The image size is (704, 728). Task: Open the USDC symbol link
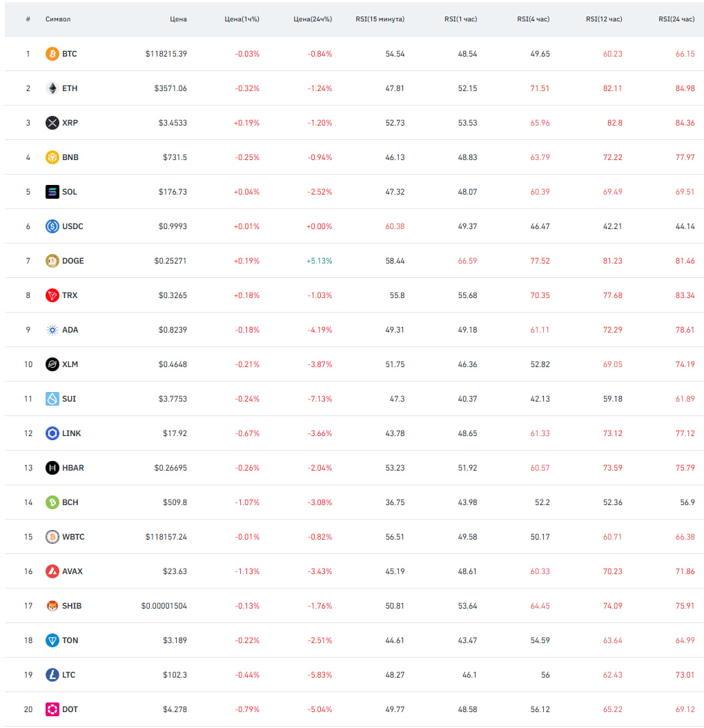[x=72, y=226]
